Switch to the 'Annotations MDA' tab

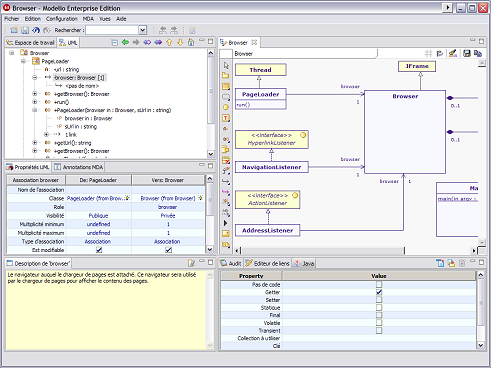pyautogui.click(x=79, y=167)
